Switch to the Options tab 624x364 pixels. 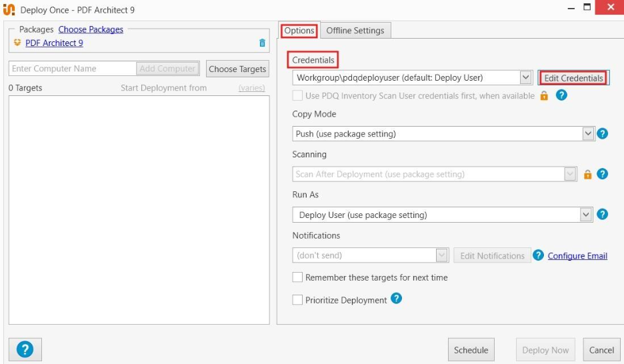[x=299, y=31]
